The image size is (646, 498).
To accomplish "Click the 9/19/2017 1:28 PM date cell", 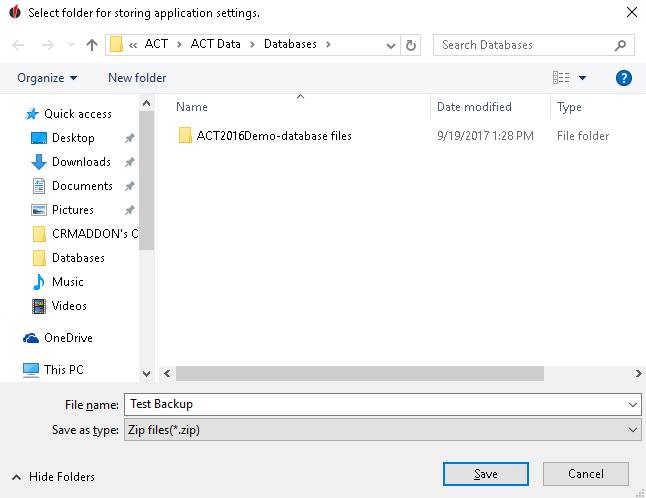I will tap(485, 136).
